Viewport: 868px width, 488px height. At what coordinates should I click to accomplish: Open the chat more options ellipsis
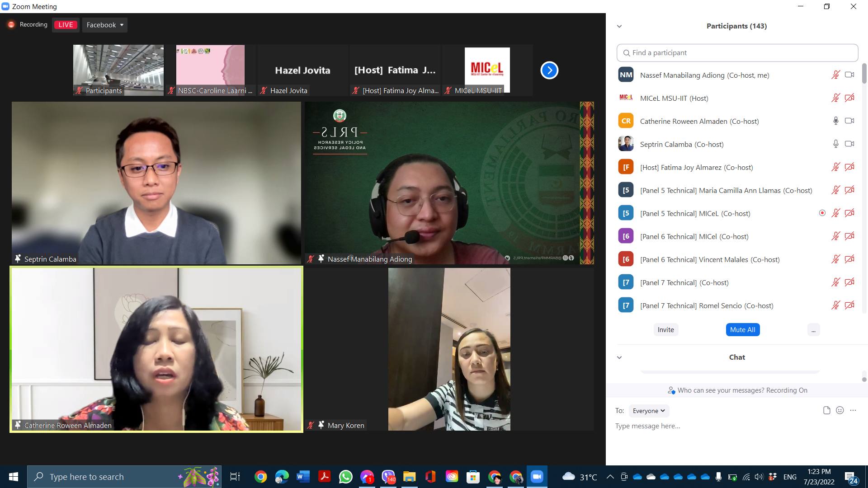[853, 410]
